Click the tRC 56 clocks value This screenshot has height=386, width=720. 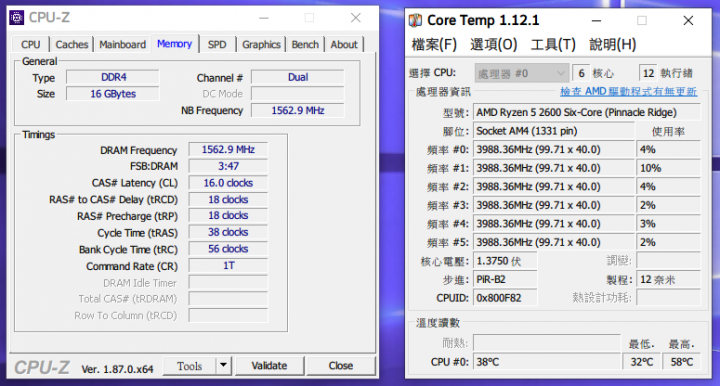pyautogui.click(x=228, y=249)
